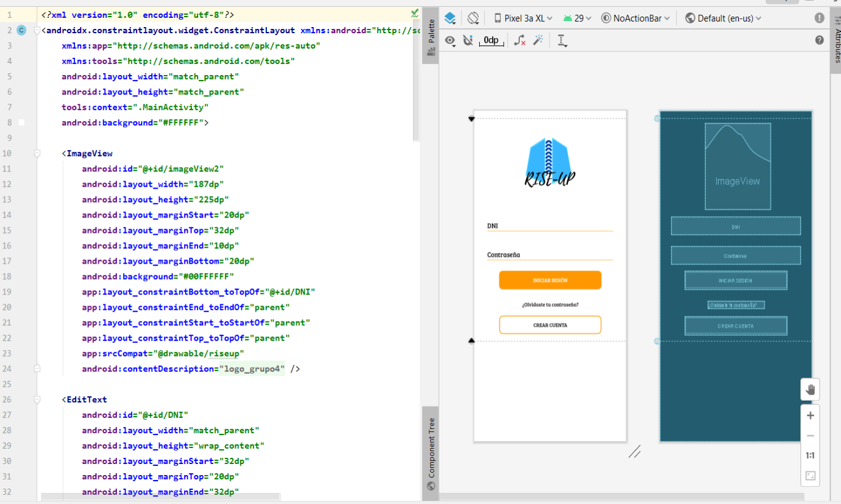Image resolution: width=841 pixels, height=504 pixels.
Task: Open the NoActionBar theme dropdown
Action: (636, 18)
